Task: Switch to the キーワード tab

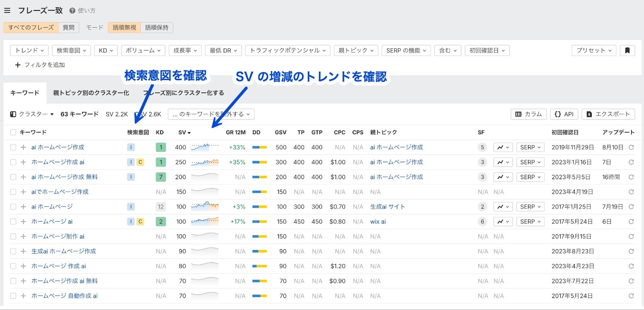Action: pos(25,93)
